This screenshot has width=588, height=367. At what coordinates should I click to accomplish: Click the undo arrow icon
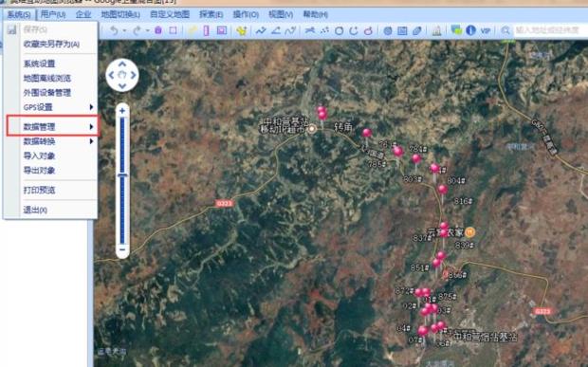pyautogui.click(x=114, y=30)
